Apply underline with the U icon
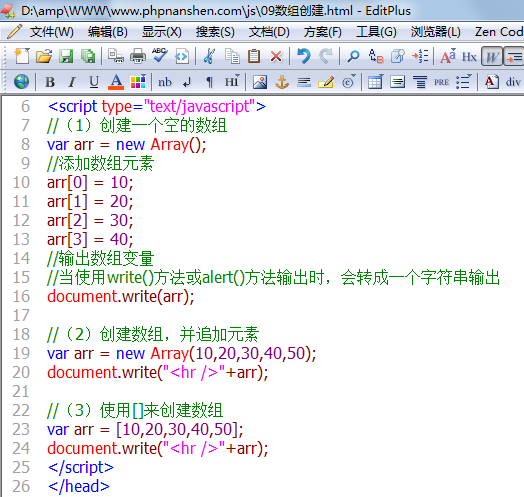 [94, 82]
